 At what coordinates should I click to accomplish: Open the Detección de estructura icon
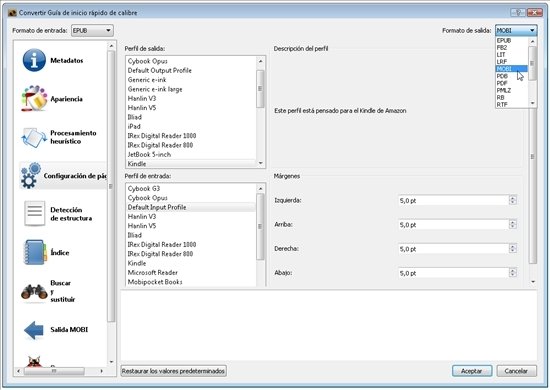34,213
